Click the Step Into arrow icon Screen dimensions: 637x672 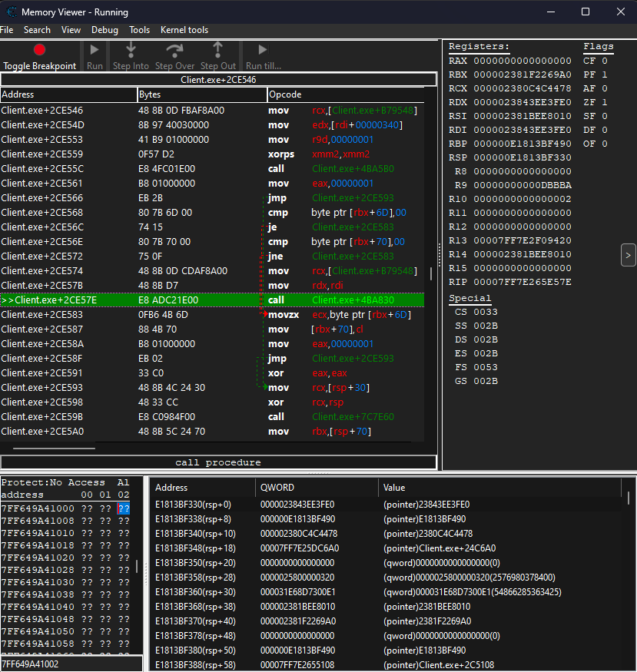[x=131, y=50]
